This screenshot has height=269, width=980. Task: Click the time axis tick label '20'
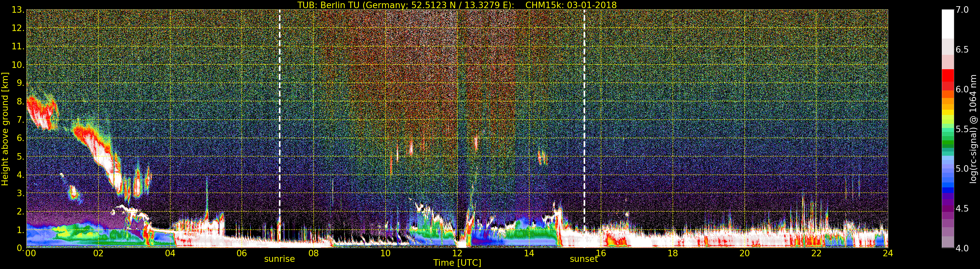point(744,253)
